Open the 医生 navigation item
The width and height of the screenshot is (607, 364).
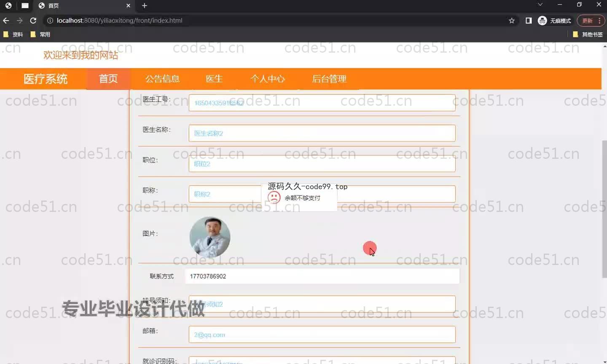tap(214, 79)
